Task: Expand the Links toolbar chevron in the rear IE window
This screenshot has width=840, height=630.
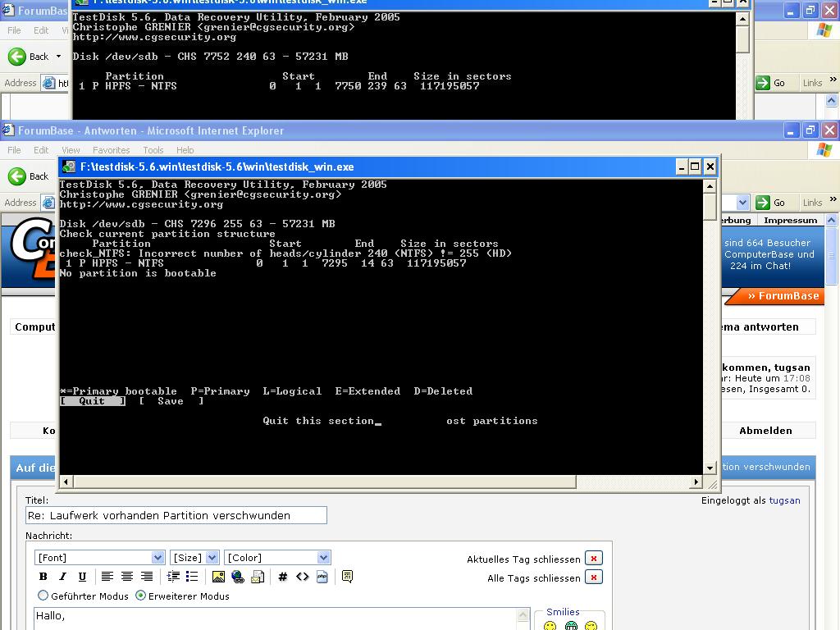Action: click(833, 79)
